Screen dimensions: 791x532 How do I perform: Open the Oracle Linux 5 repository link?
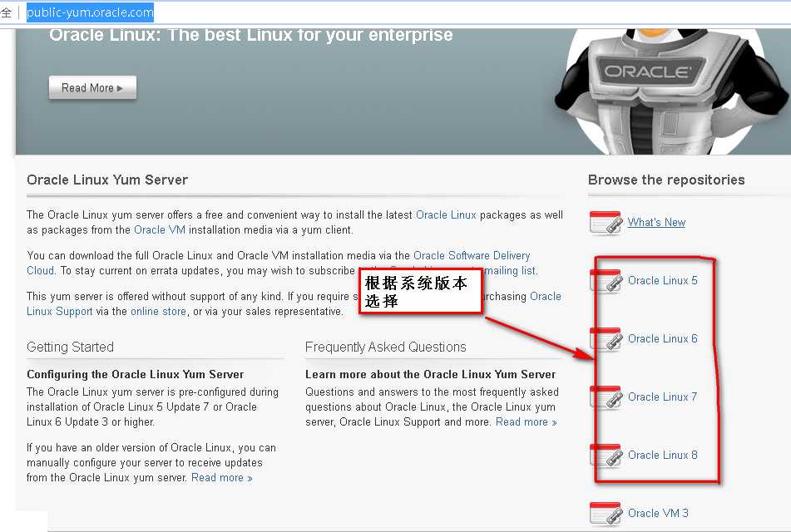662,280
